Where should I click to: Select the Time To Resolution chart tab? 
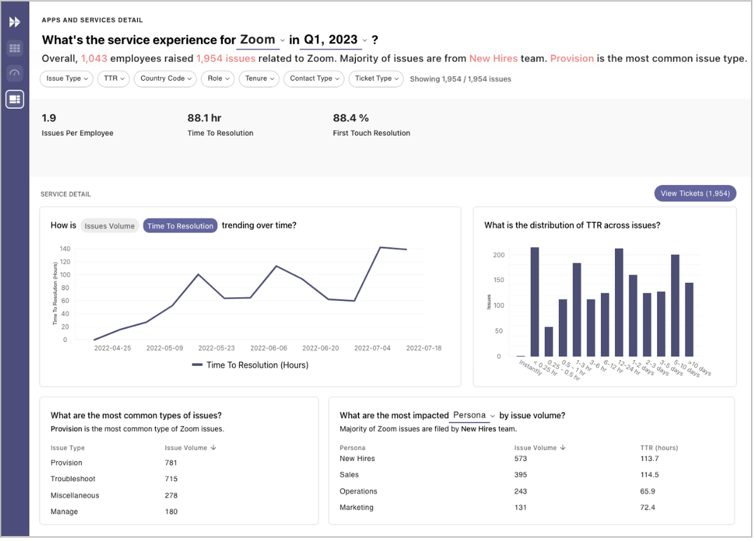tap(180, 225)
